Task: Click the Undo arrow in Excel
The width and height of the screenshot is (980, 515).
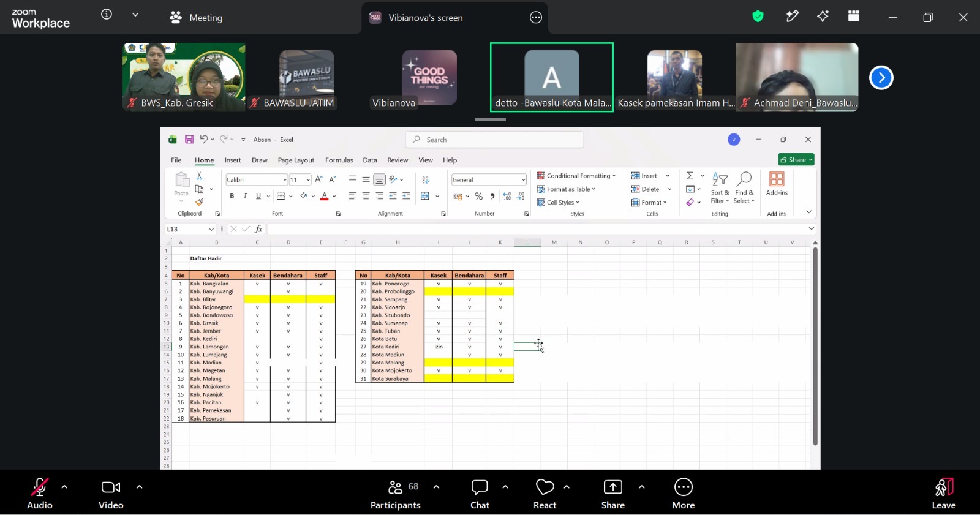Action: pyautogui.click(x=203, y=140)
